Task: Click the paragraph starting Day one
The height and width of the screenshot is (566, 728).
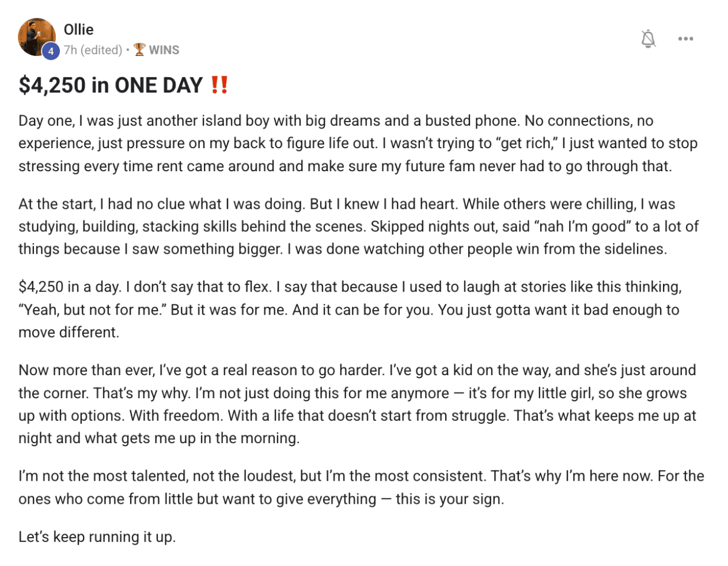Action: coord(358,144)
